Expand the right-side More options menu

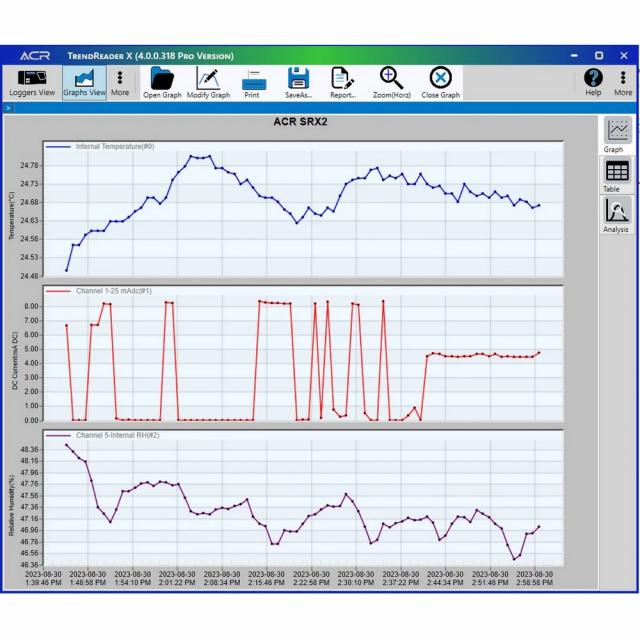[x=623, y=82]
